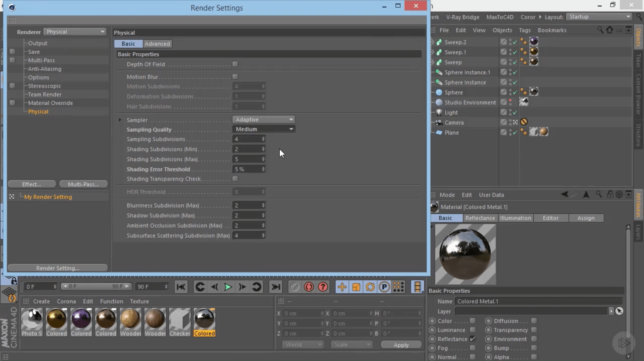Click the autokeying question mark icon

(323, 287)
